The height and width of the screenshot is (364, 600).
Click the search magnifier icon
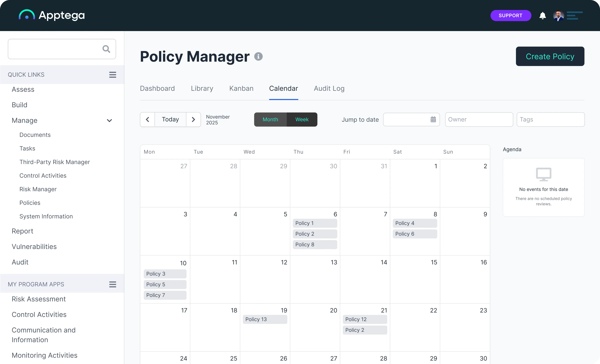pos(106,49)
